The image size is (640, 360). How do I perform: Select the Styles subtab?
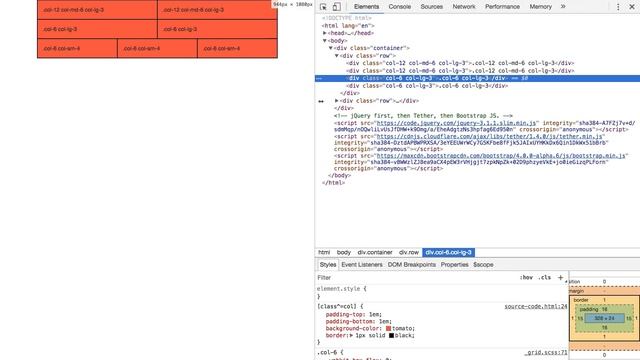pyautogui.click(x=327, y=264)
